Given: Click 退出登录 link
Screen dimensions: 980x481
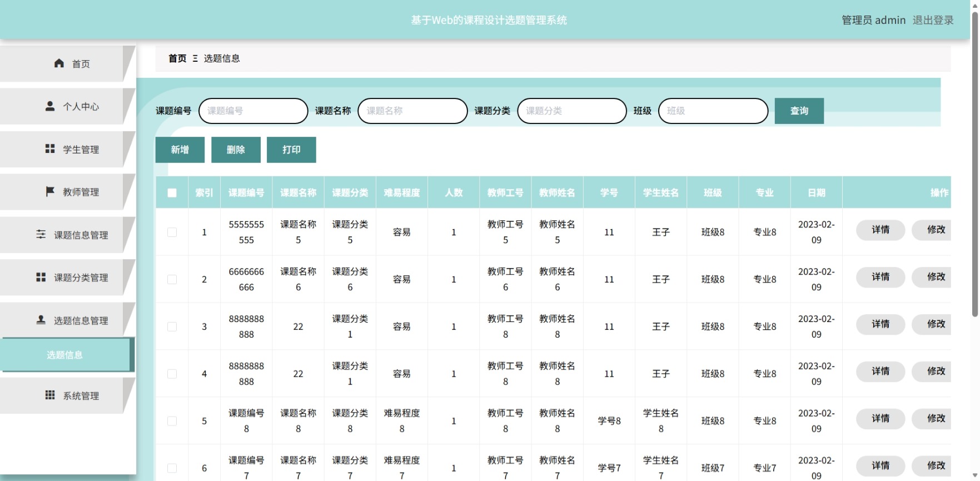Looking at the screenshot, I should (x=933, y=20).
